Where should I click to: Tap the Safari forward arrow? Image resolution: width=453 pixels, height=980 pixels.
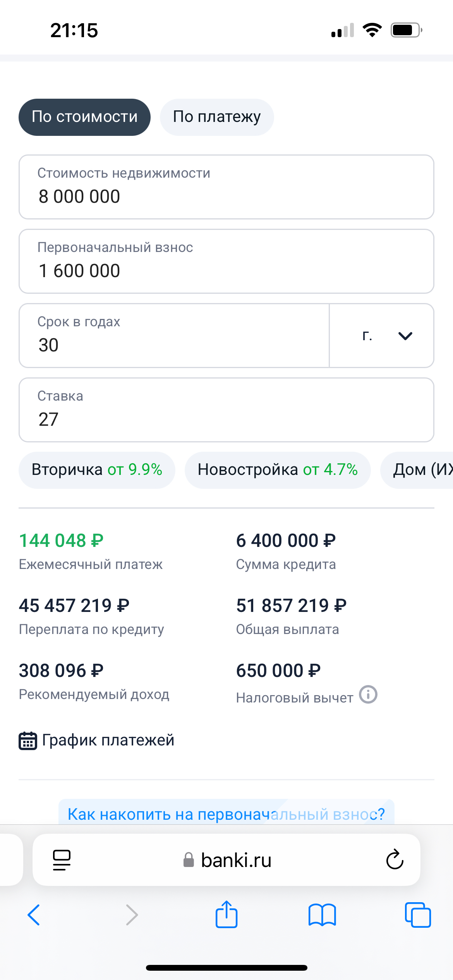(x=132, y=915)
